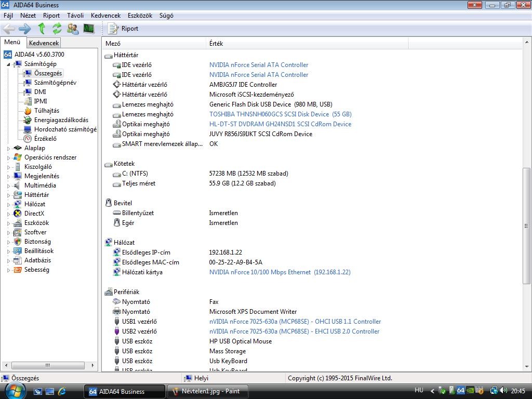This screenshot has width=532, height=399.
Task: Select the Beállítások tree item
Action: [39, 251]
